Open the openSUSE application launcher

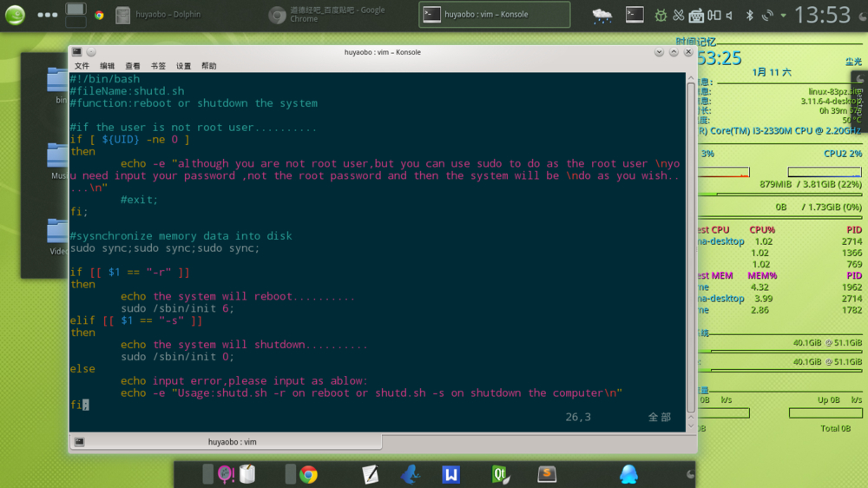pyautogui.click(x=15, y=15)
